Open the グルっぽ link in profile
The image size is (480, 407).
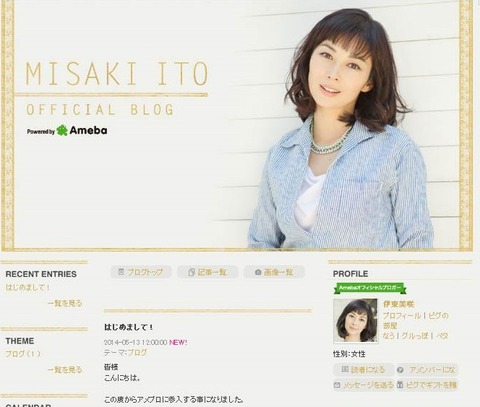pyautogui.click(x=415, y=336)
